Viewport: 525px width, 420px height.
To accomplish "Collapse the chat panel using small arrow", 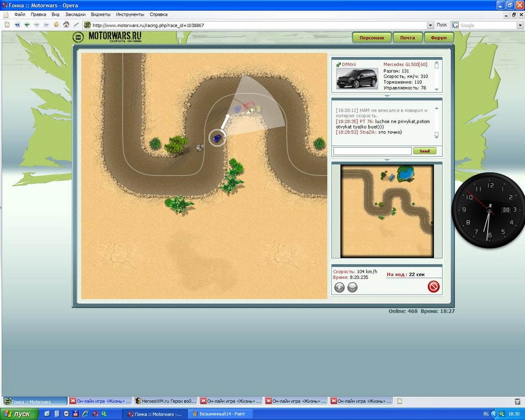I will pos(386,160).
